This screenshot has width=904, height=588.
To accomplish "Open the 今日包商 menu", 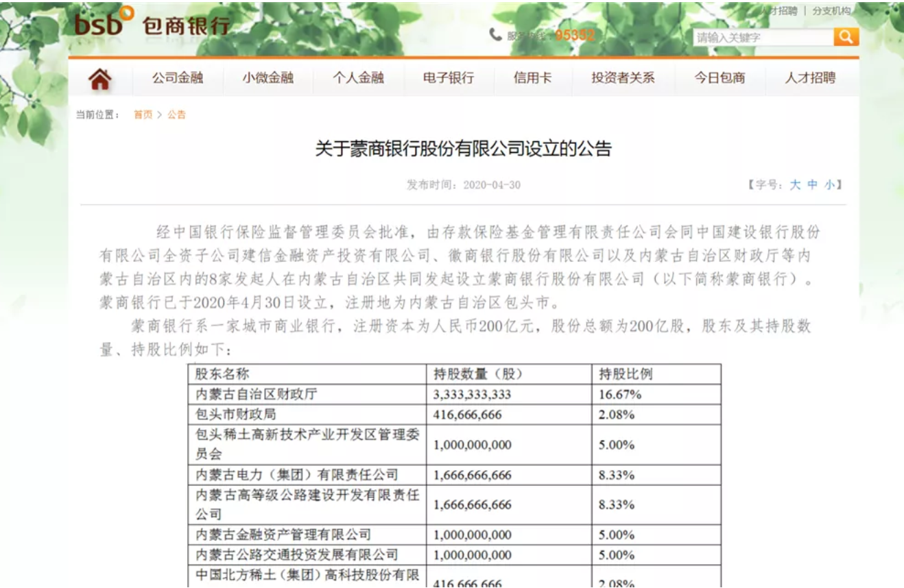I will coord(719,78).
